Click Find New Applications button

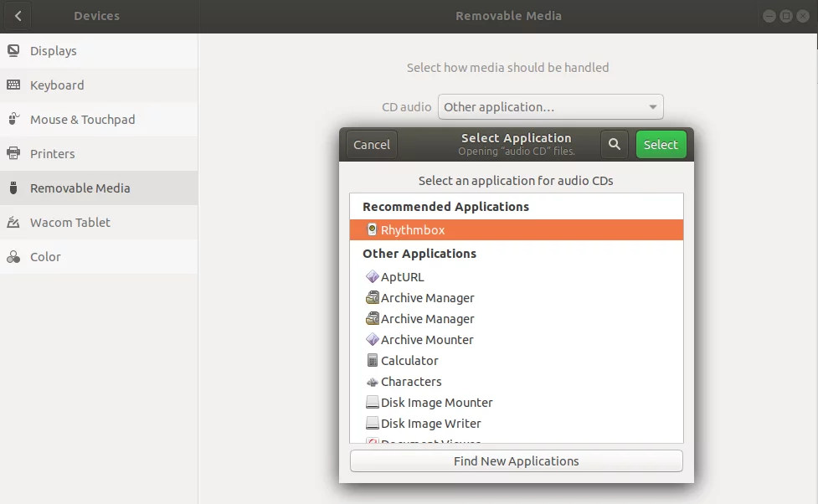click(x=516, y=461)
